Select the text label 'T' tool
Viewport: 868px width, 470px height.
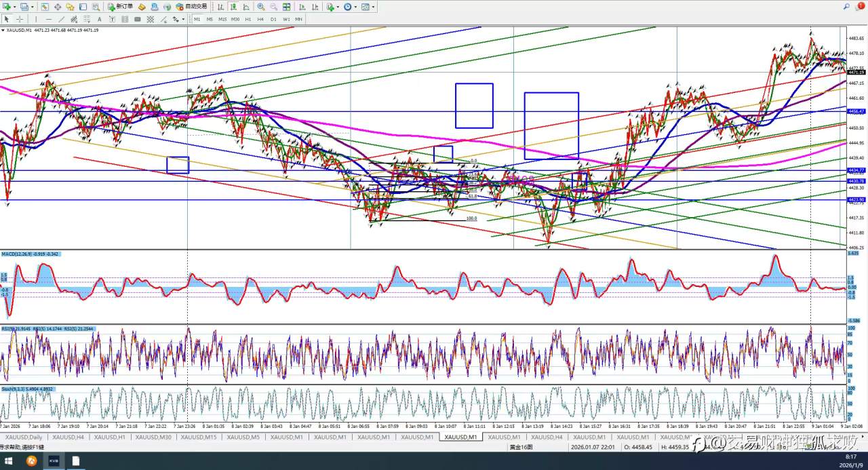click(112, 19)
